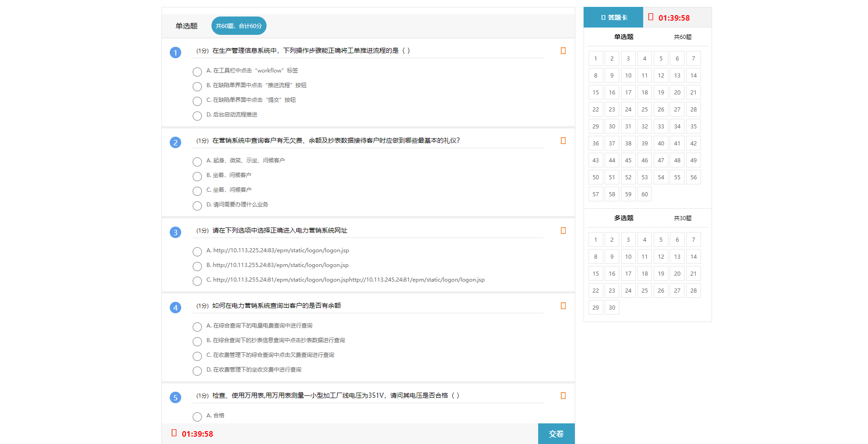Open single-choice question 60 from answer card
This screenshot has height=444, width=868.
(x=645, y=194)
